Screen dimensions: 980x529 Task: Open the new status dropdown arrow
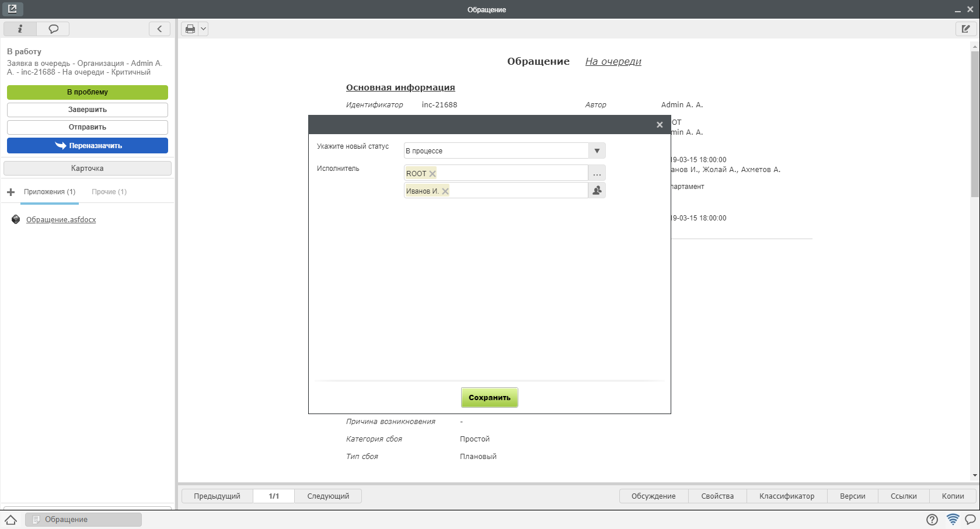(x=597, y=151)
